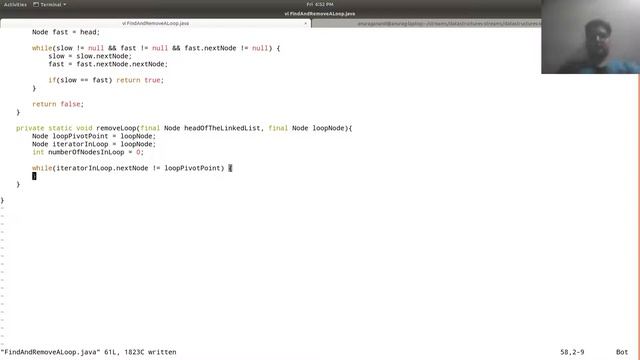This screenshot has height=360, width=640.
Task: Click the removeLoop method signature line
Action: (184, 128)
